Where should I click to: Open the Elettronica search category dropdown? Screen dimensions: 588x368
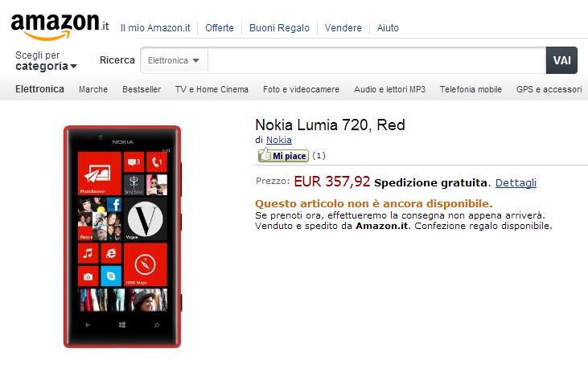[174, 60]
